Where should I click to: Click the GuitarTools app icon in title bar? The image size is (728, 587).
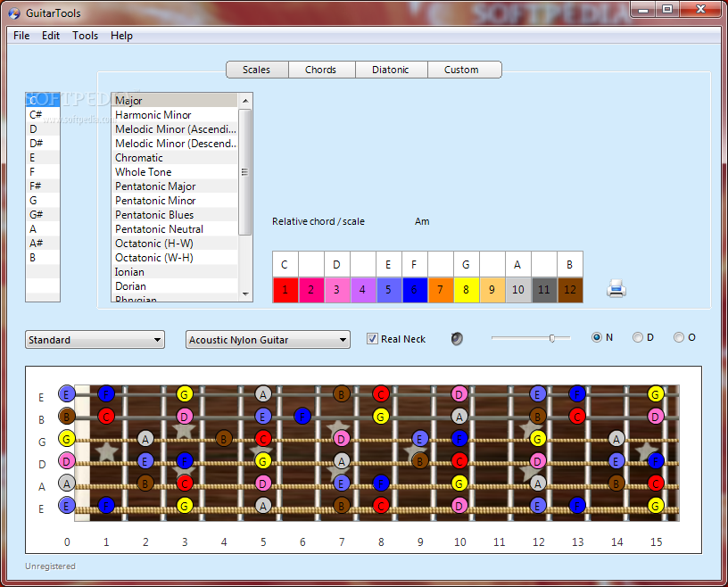14,13
